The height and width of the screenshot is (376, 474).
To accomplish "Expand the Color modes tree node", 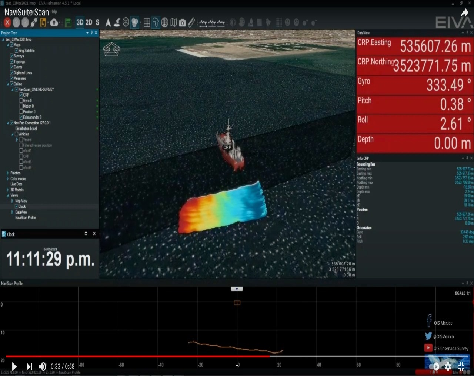I will pyautogui.click(x=8, y=179).
